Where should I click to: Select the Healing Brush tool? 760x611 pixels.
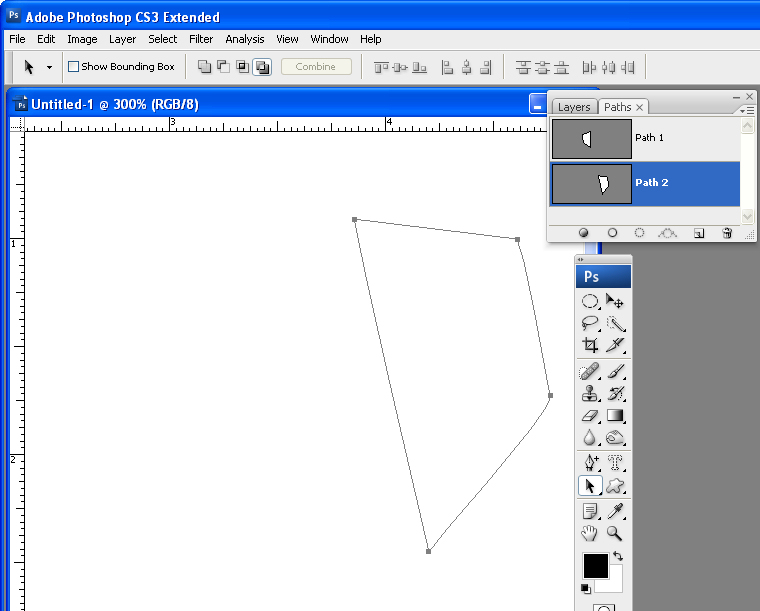point(590,372)
